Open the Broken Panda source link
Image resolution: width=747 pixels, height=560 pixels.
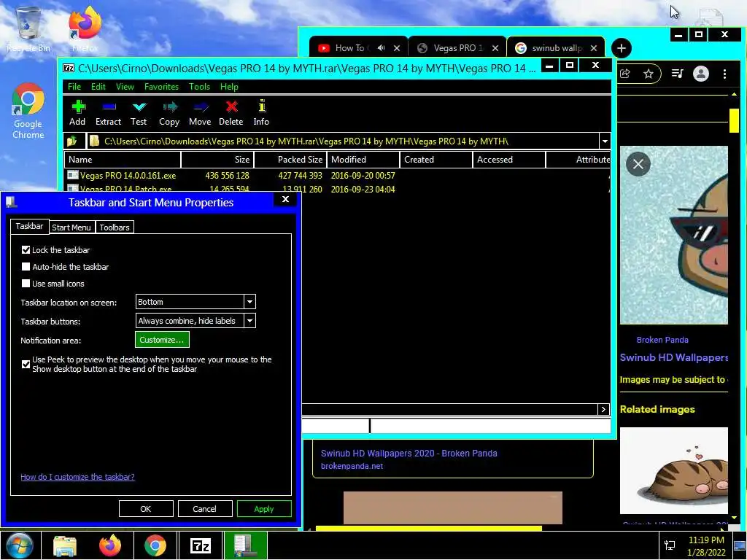(662, 340)
